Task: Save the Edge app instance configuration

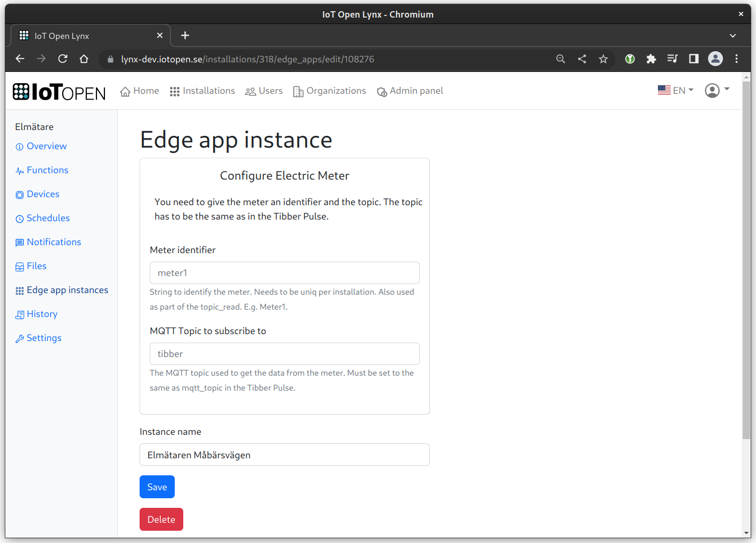Action: (x=157, y=487)
